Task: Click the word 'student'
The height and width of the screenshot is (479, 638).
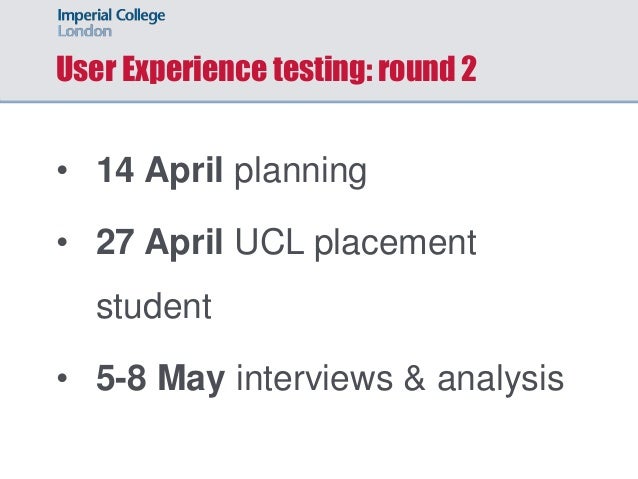Action: coord(154,306)
